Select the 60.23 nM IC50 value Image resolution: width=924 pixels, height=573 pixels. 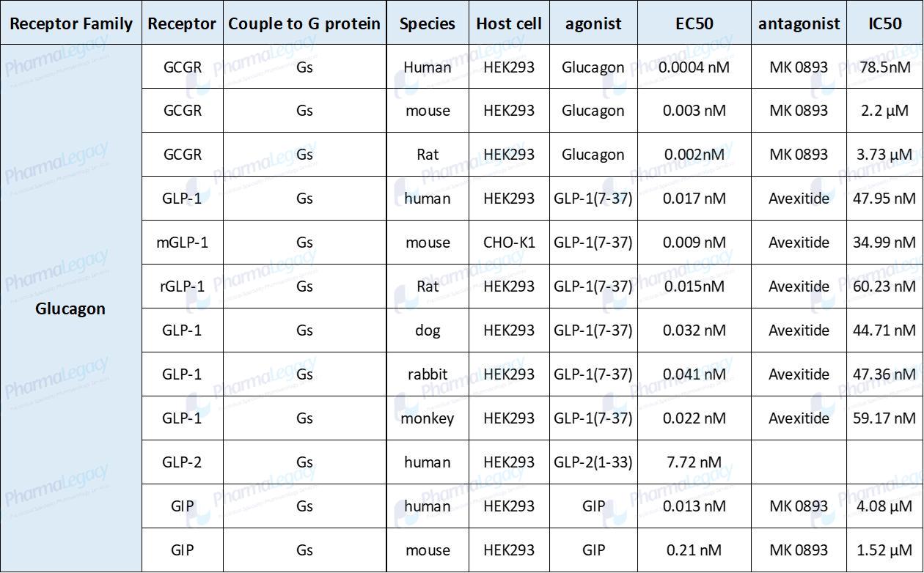(x=885, y=286)
